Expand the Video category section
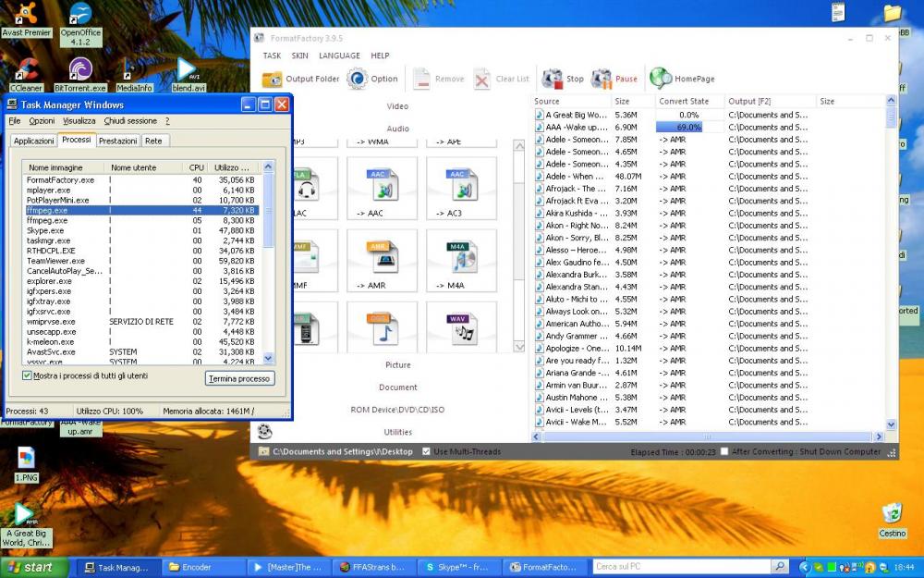 tap(397, 106)
